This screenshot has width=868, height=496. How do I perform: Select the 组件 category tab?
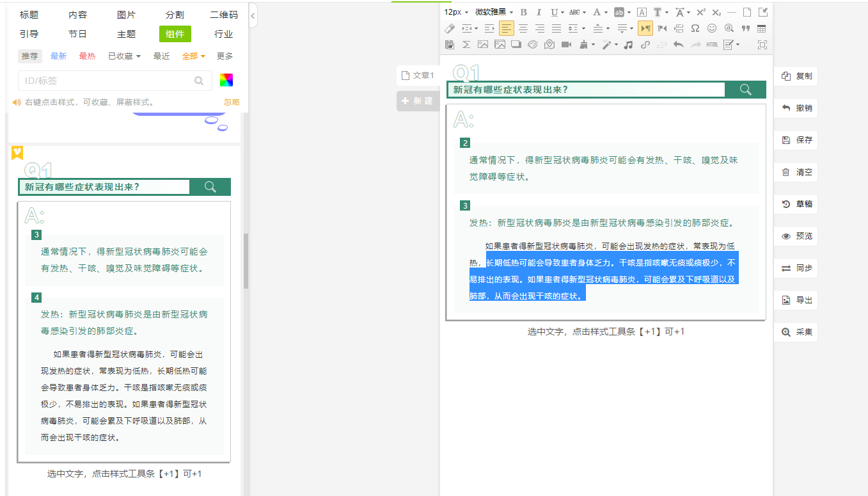pyautogui.click(x=175, y=35)
